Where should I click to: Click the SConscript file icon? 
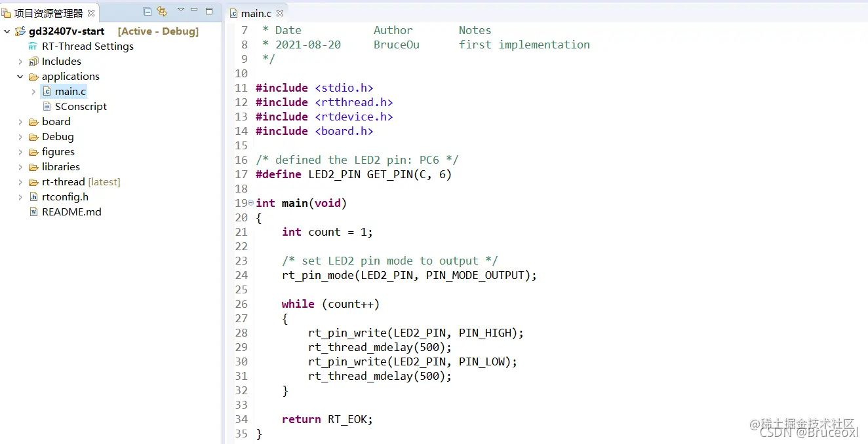[47, 107]
